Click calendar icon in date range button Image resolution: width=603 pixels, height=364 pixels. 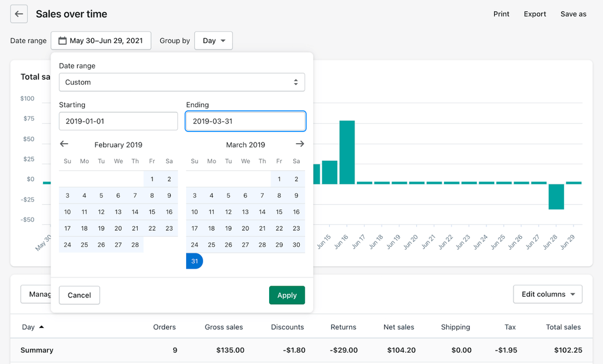coord(62,41)
